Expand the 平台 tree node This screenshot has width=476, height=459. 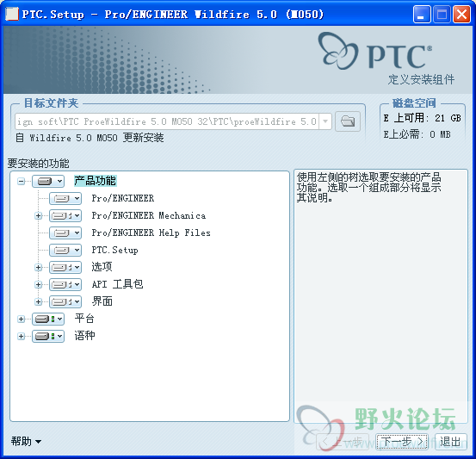click(21, 319)
